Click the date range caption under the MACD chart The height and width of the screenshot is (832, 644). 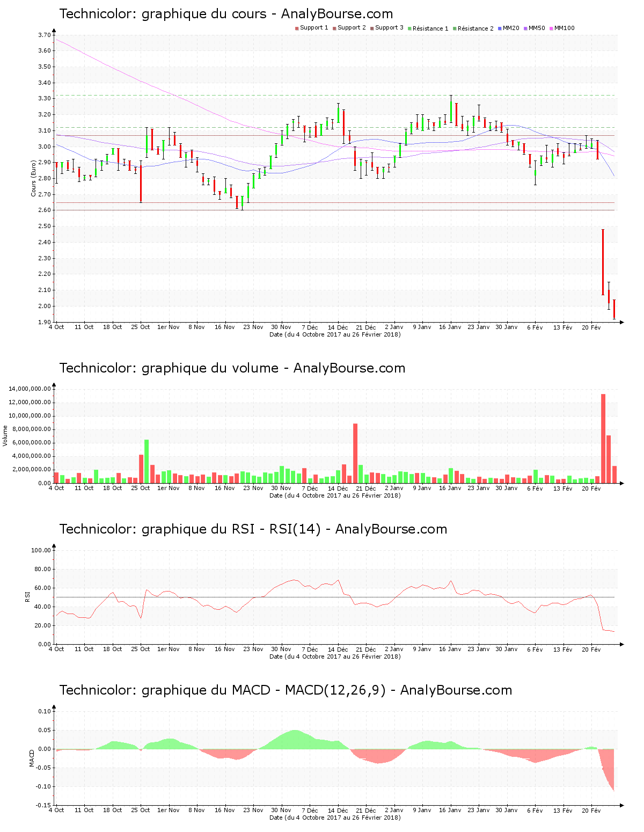(335, 818)
